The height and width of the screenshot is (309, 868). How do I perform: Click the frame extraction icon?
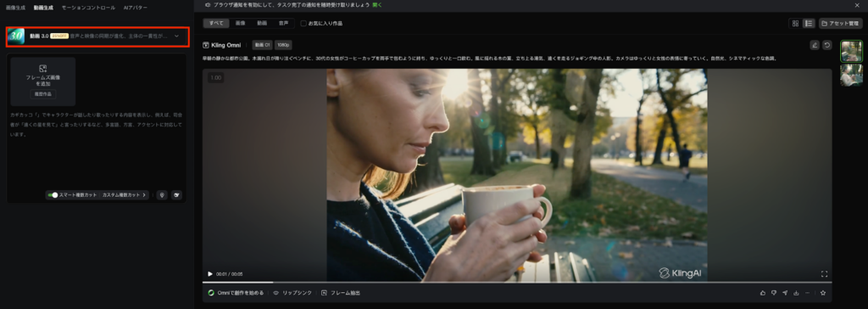point(324,292)
